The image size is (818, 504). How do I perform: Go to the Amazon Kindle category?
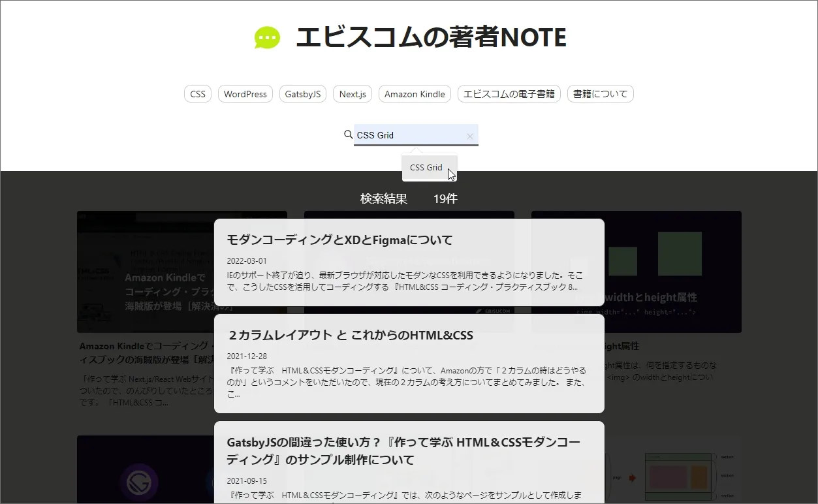(415, 94)
